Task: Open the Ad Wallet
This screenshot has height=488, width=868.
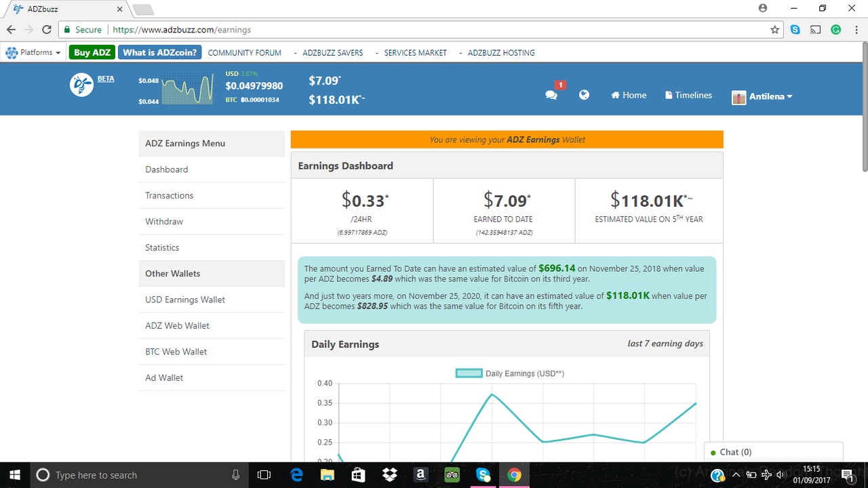Action: [212, 378]
